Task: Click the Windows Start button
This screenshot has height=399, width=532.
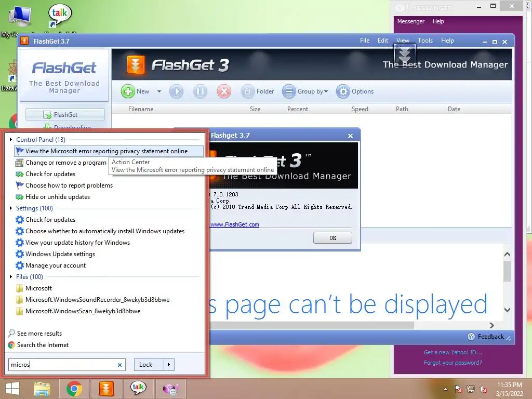Action: coord(12,389)
